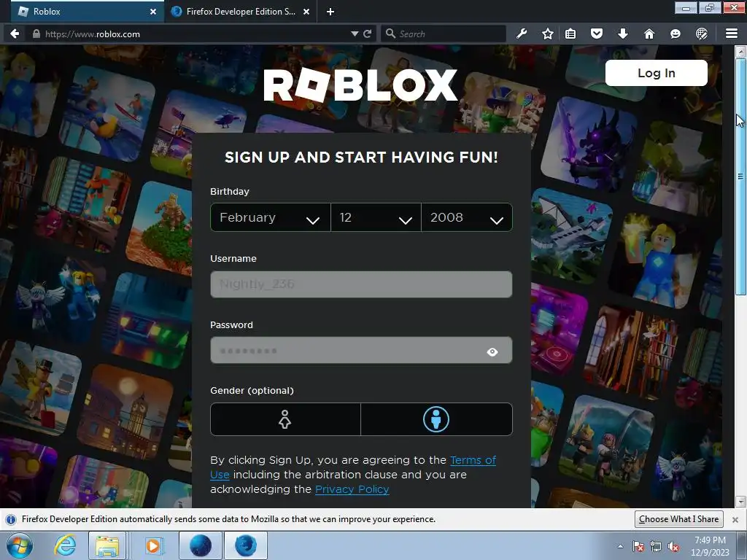Dismiss the Mozilla data notification bar
747x560 pixels.
(735, 519)
